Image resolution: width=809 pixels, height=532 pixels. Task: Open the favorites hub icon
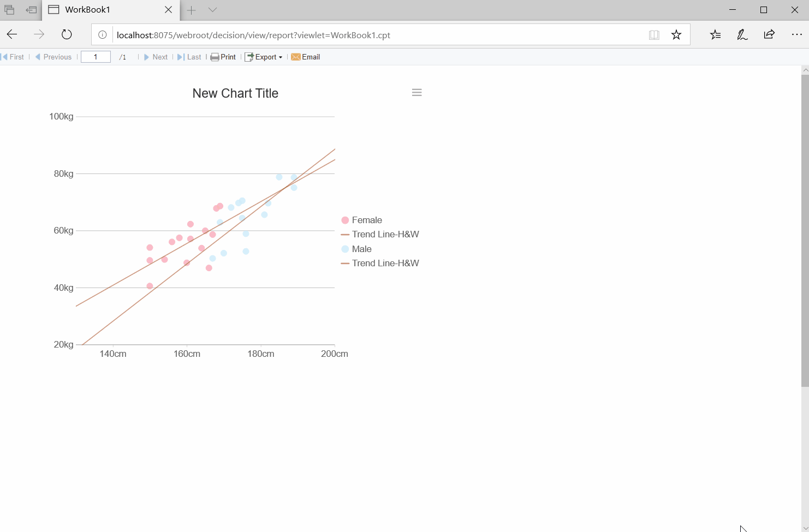tap(715, 35)
